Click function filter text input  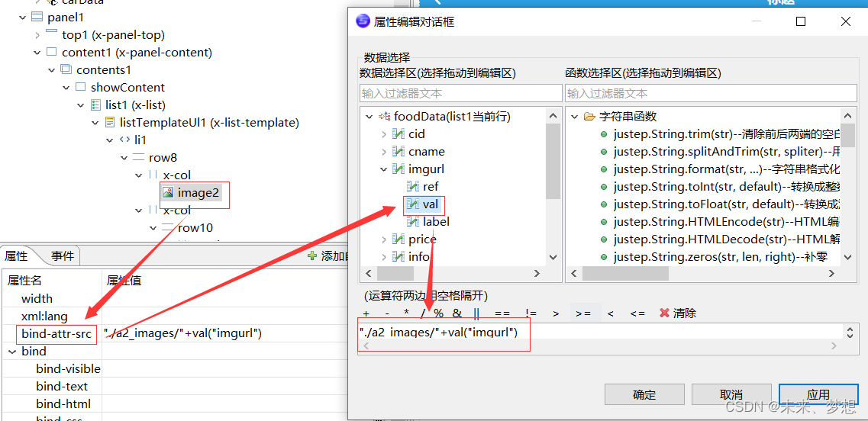click(710, 93)
